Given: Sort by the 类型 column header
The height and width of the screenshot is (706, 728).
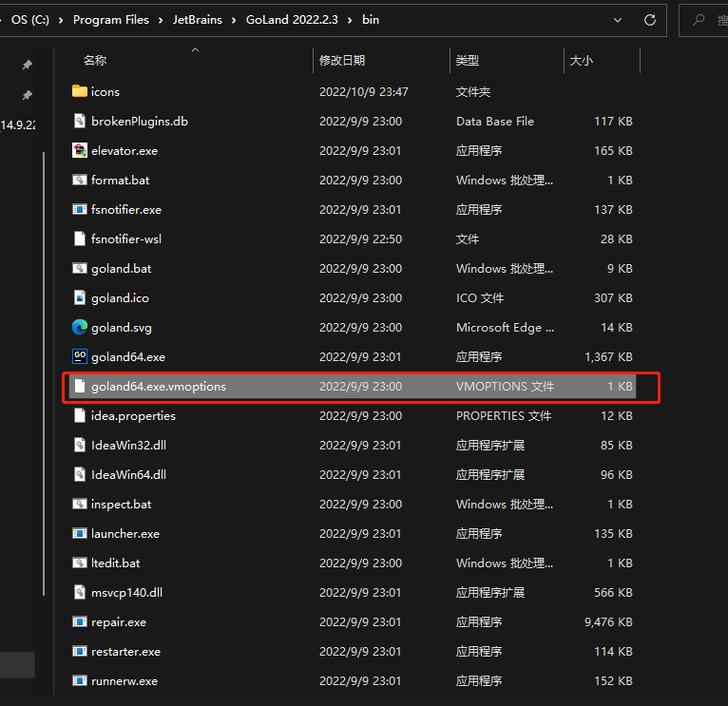Looking at the screenshot, I should tap(467, 61).
